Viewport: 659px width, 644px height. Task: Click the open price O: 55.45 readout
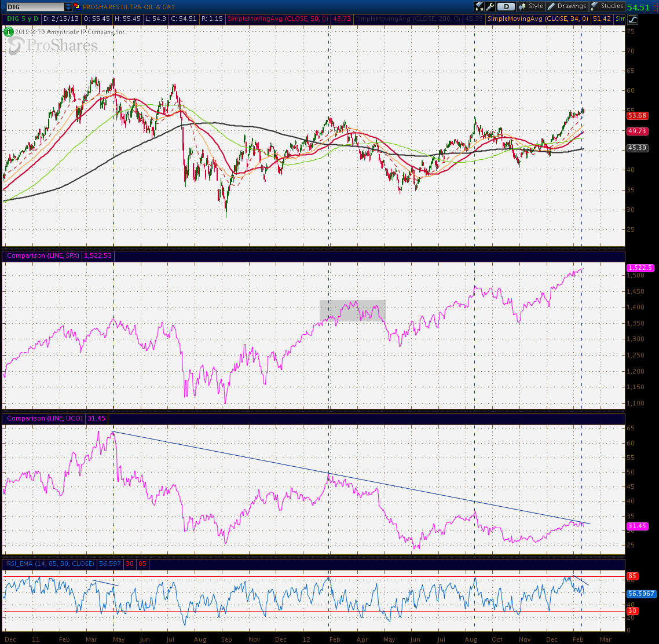pyautogui.click(x=97, y=19)
